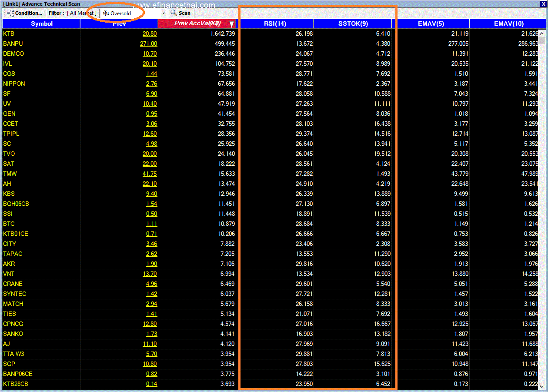The width and height of the screenshot is (548, 392).
Task: Click the scrollbar up arrow
Action: pyautogui.click(x=542, y=33)
